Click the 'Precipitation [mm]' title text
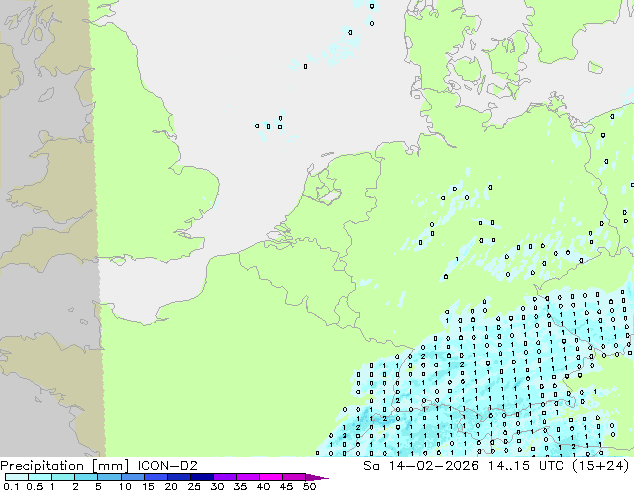This screenshot has width=634, height=490. (x=65, y=466)
